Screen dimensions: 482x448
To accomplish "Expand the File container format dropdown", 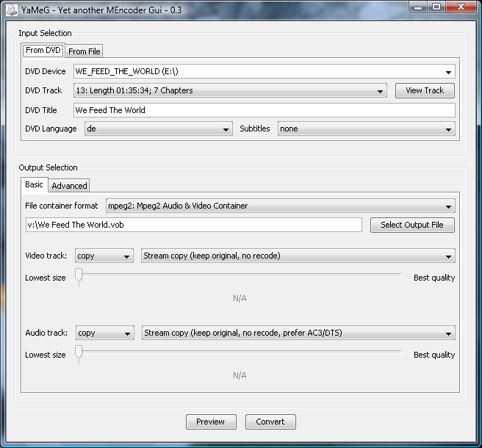I will coord(280,206).
